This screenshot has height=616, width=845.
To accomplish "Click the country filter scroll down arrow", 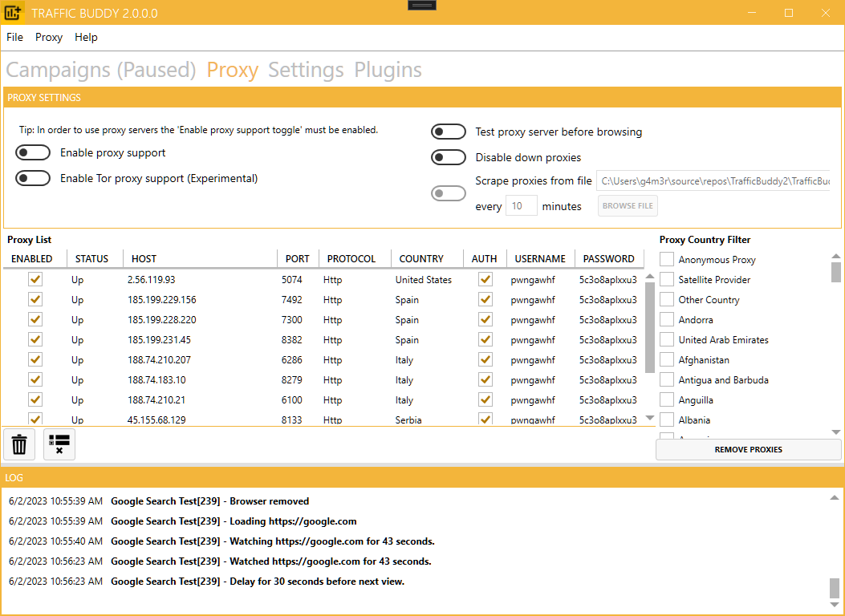I will [836, 432].
